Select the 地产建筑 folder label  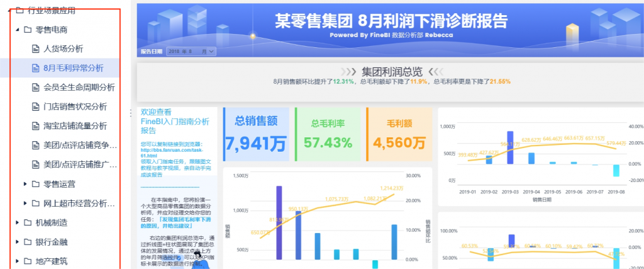click(x=52, y=261)
